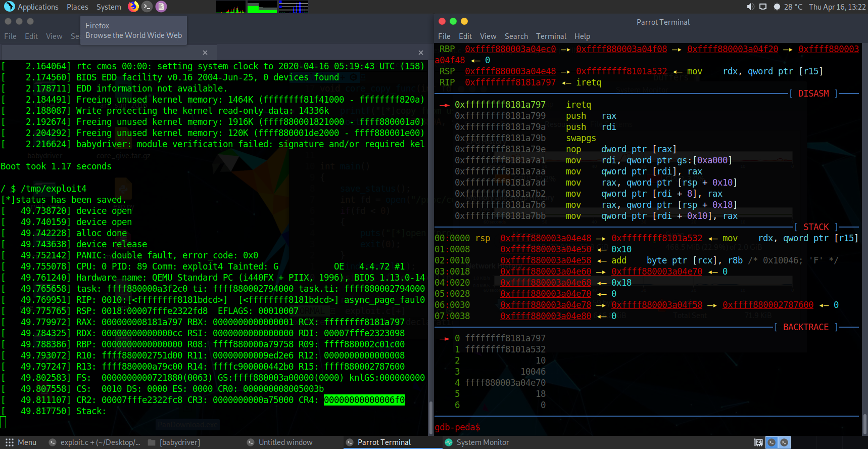The image size is (868, 449).
Task: Open Edit menu in Parrot Terminal
Action: (465, 36)
